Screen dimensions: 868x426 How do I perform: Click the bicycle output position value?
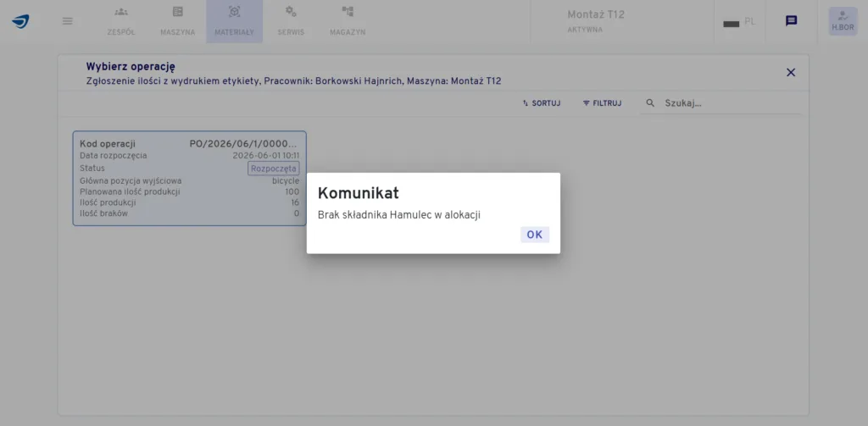286,181
